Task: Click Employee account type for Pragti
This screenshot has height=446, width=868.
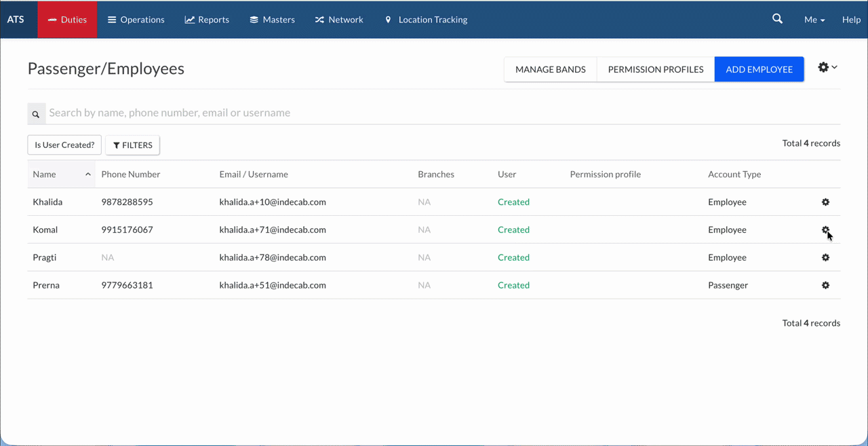Action: click(727, 258)
